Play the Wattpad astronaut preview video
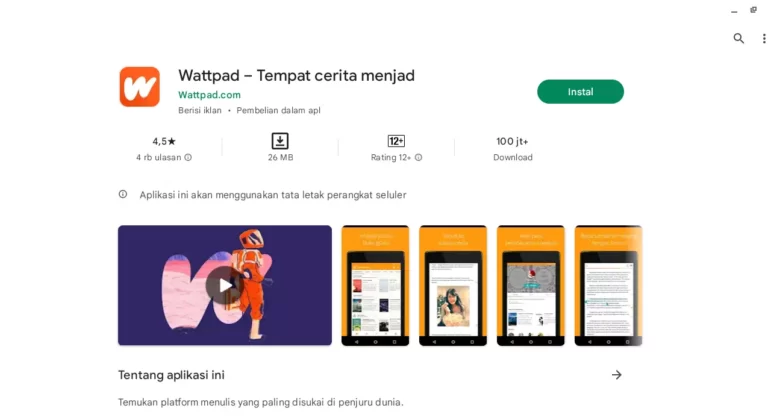 [225, 285]
